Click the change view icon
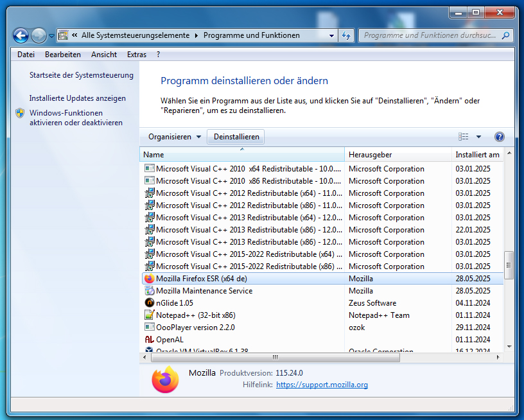The height and width of the screenshot is (420, 524). click(x=464, y=137)
